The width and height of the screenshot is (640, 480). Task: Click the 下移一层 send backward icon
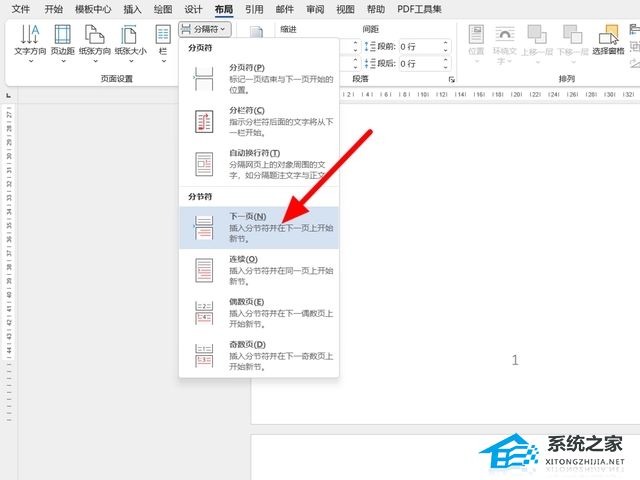coord(573,34)
